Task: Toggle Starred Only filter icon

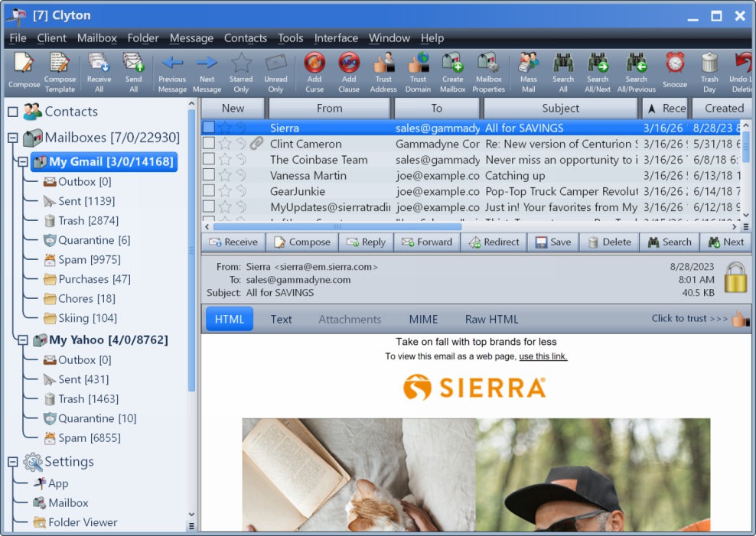Action: [241, 62]
